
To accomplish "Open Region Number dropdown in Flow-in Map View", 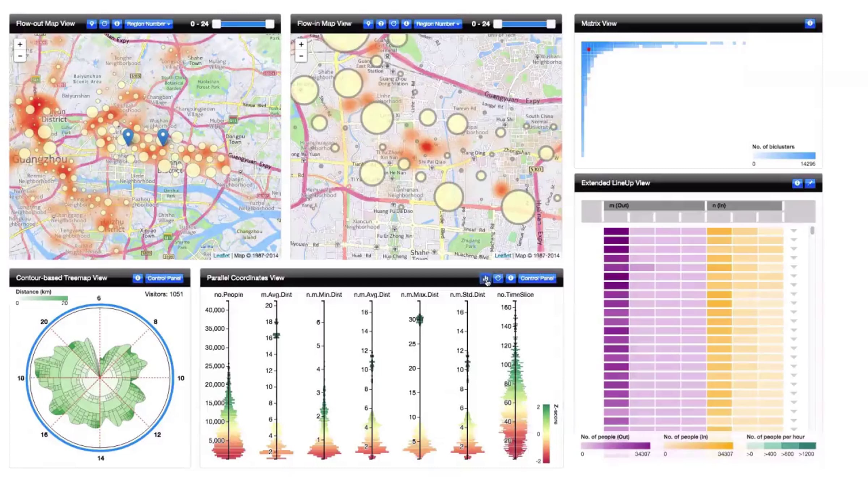I will click(438, 24).
